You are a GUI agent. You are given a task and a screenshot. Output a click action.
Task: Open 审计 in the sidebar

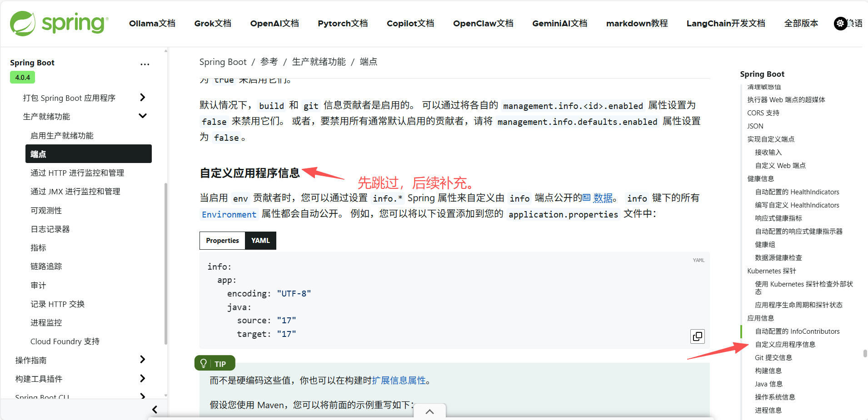[x=38, y=285]
